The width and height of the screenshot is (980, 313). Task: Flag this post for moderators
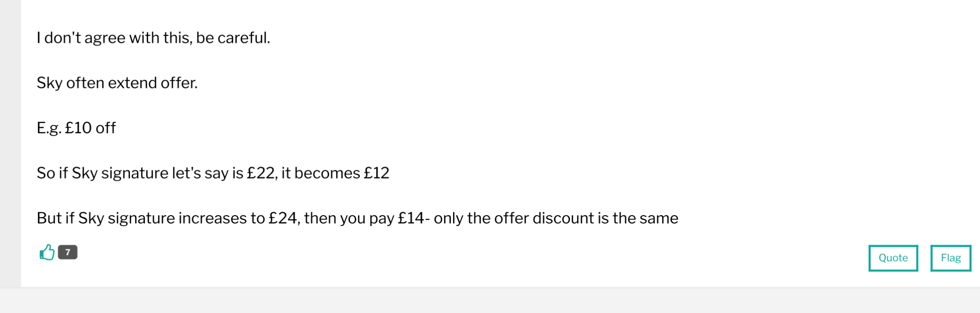[x=951, y=258]
